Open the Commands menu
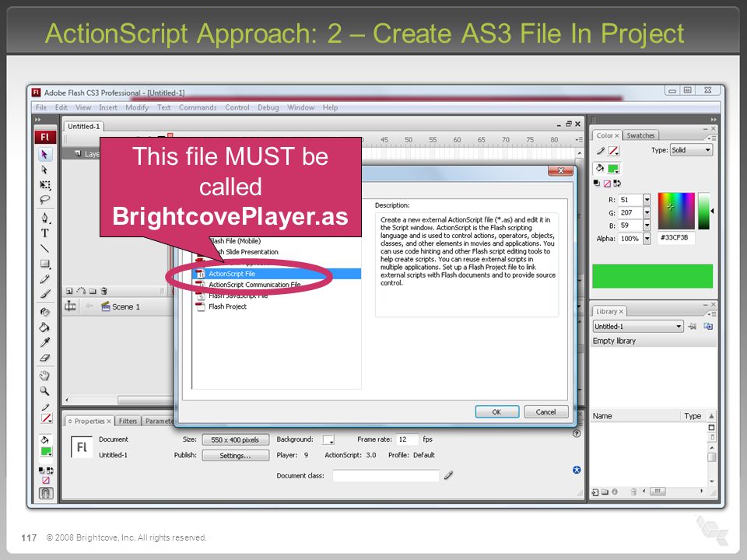Viewport: 747px width, 560px height. (x=198, y=107)
